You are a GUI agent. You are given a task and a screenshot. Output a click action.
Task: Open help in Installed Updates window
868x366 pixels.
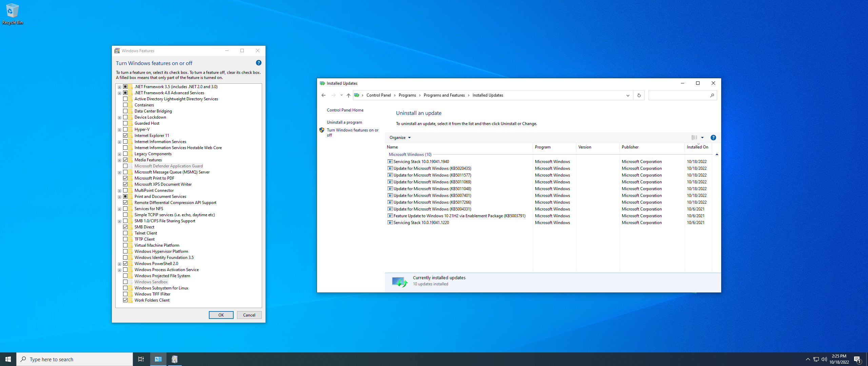tap(713, 138)
